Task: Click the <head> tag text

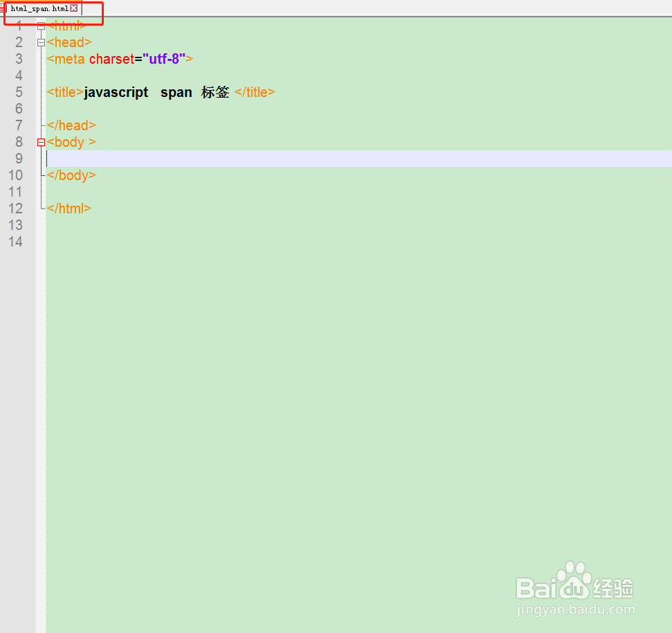Action: pos(69,42)
